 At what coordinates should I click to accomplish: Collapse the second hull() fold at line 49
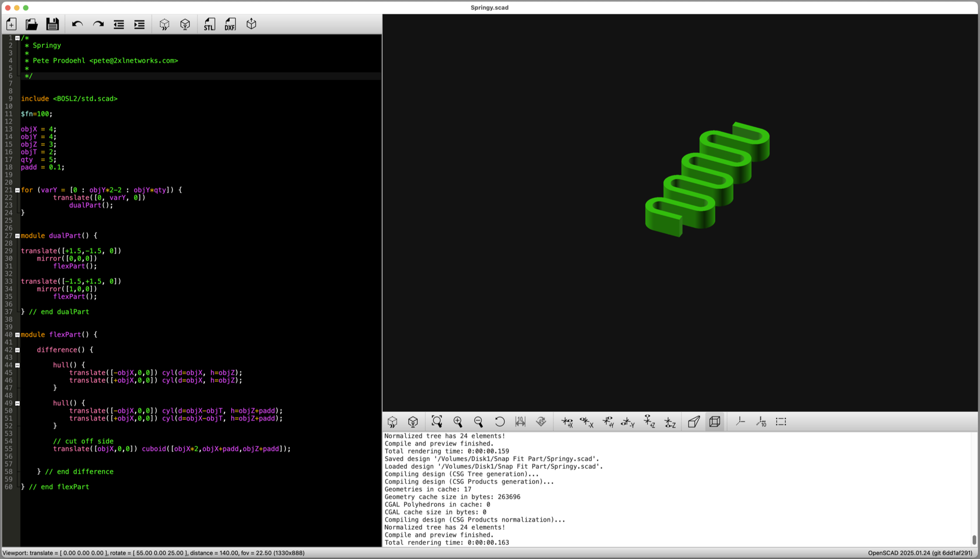17,403
